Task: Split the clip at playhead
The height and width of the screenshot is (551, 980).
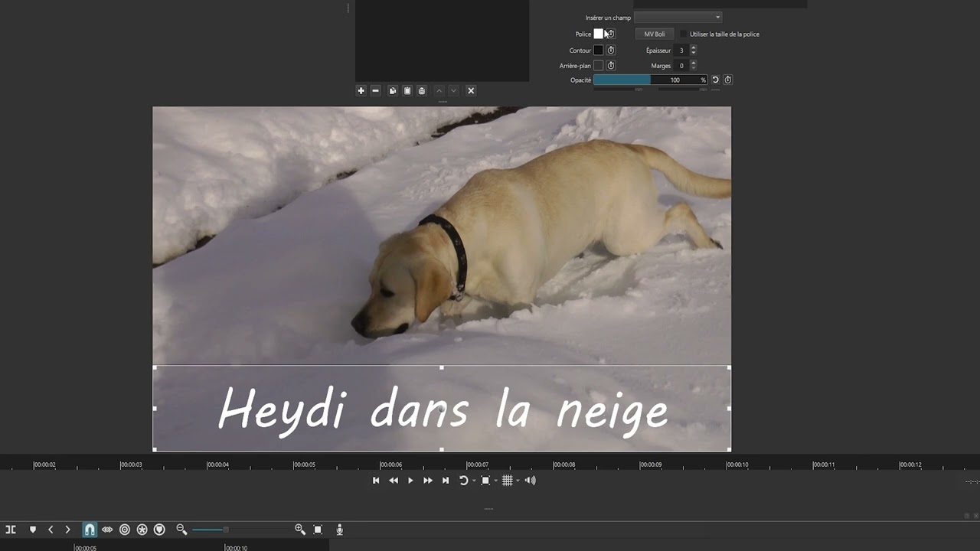Action: 11,530
